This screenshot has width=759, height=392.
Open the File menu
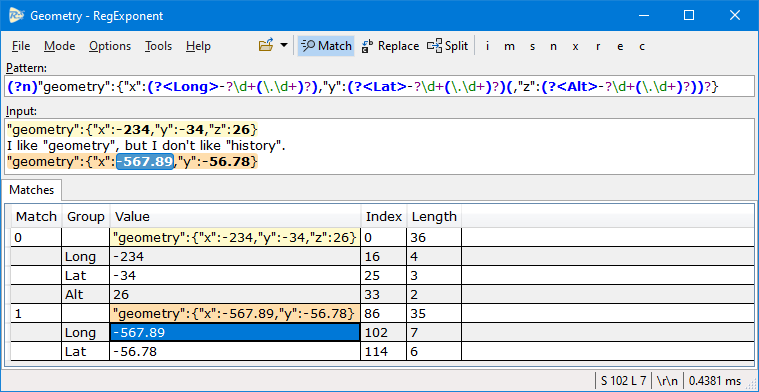point(21,46)
